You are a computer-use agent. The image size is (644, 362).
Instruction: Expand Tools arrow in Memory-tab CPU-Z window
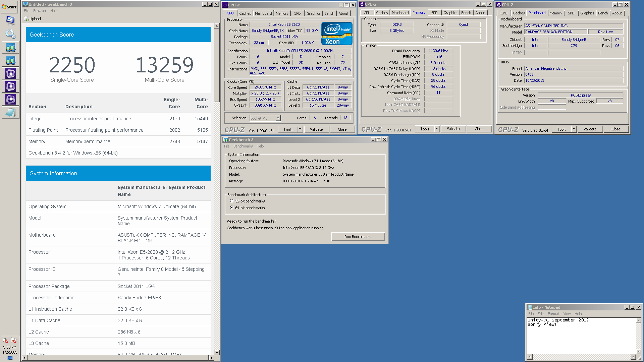tap(437, 129)
